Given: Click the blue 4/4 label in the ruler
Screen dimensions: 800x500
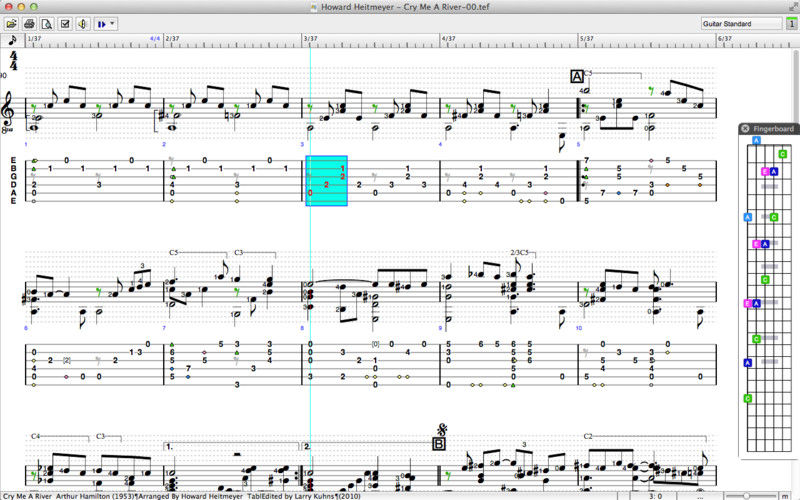Looking at the screenshot, I should (155, 38).
